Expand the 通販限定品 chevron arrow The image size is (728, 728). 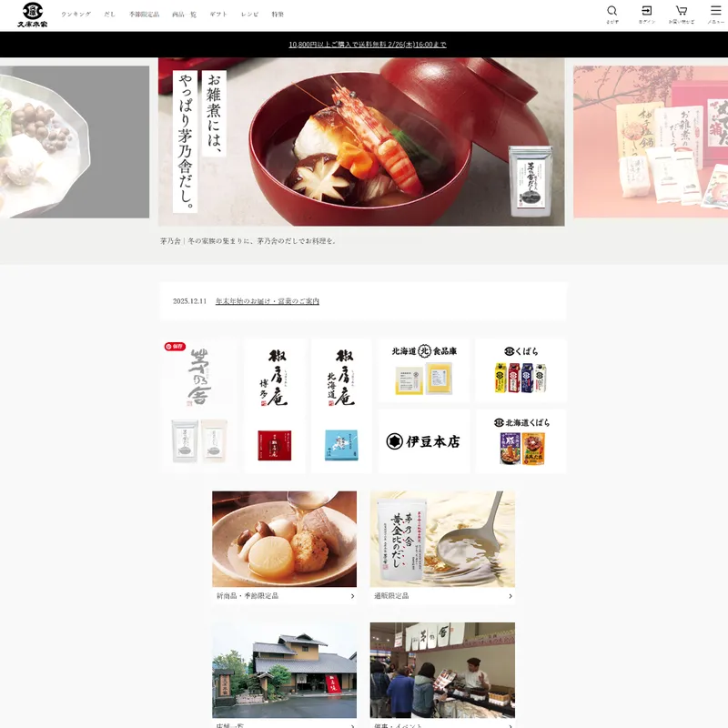[x=510, y=596]
